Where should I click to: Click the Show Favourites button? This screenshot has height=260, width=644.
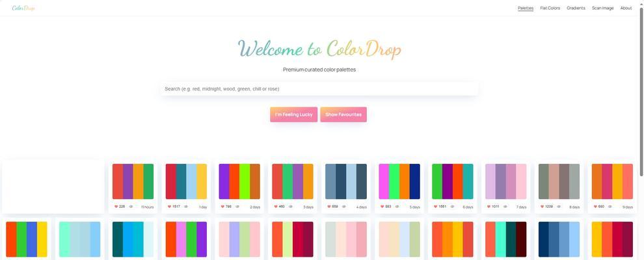click(x=343, y=114)
